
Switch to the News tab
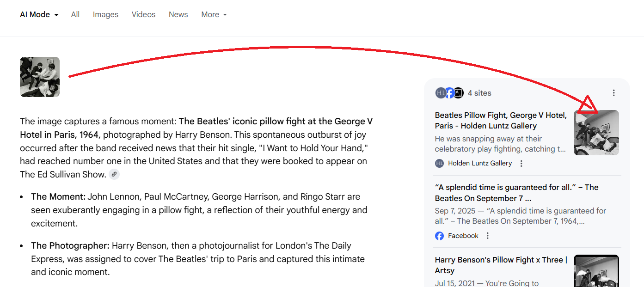coord(178,15)
